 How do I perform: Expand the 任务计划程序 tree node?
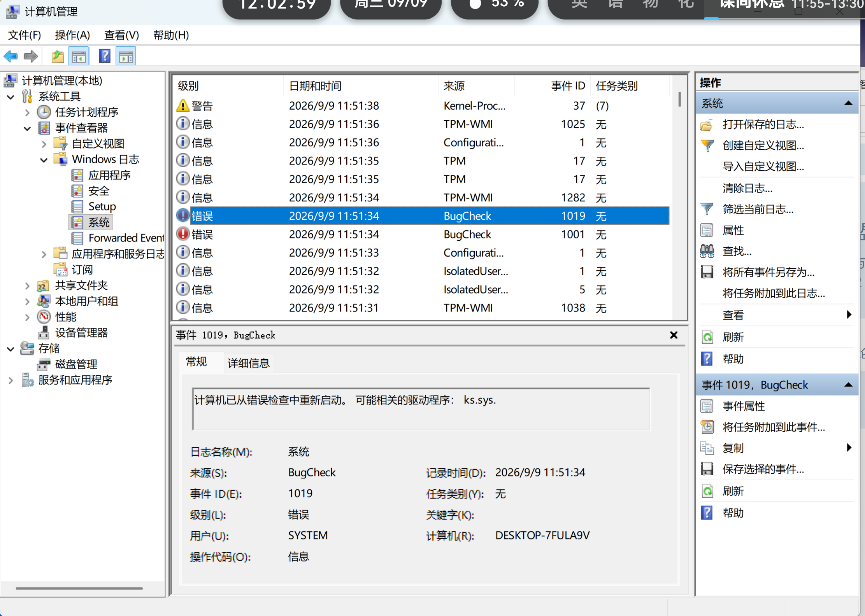[27, 113]
